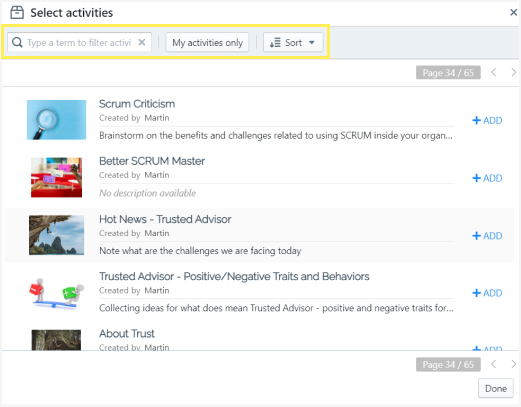Click the box icon beside Select activities
This screenshot has width=521, height=407.
17,13
